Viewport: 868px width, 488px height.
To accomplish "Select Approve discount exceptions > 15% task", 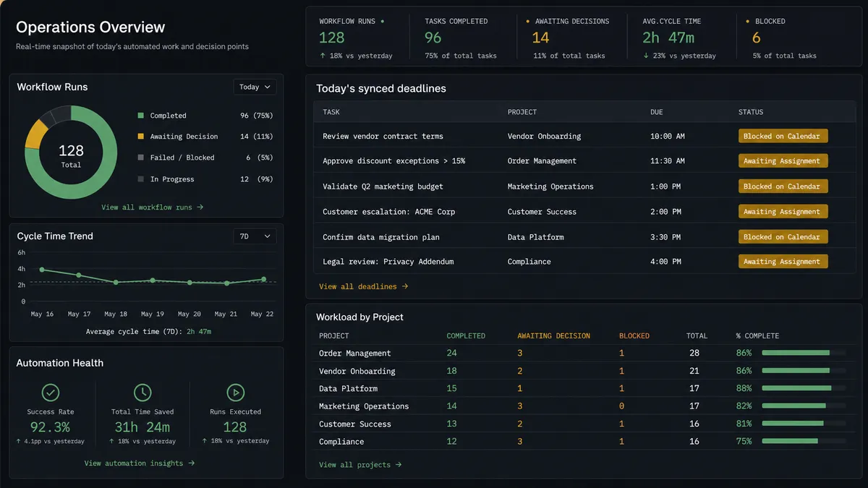I will click(x=394, y=161).
